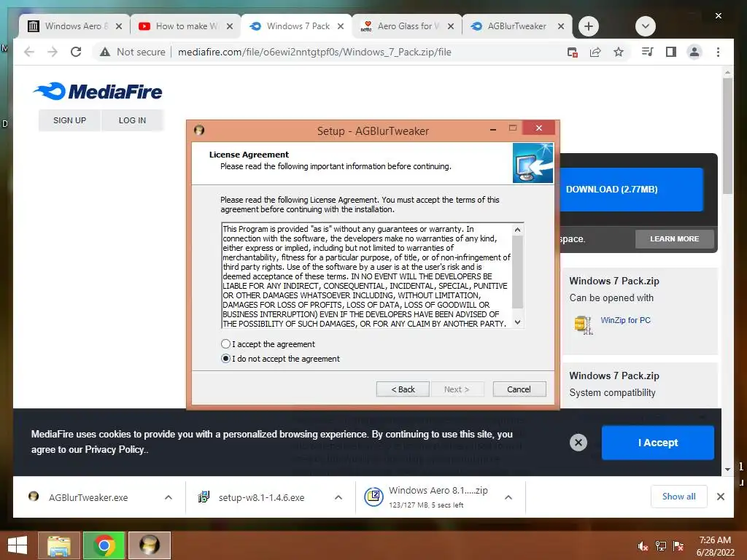Open the tab search dropdown
747x560 pixels.
pos(646,26)
